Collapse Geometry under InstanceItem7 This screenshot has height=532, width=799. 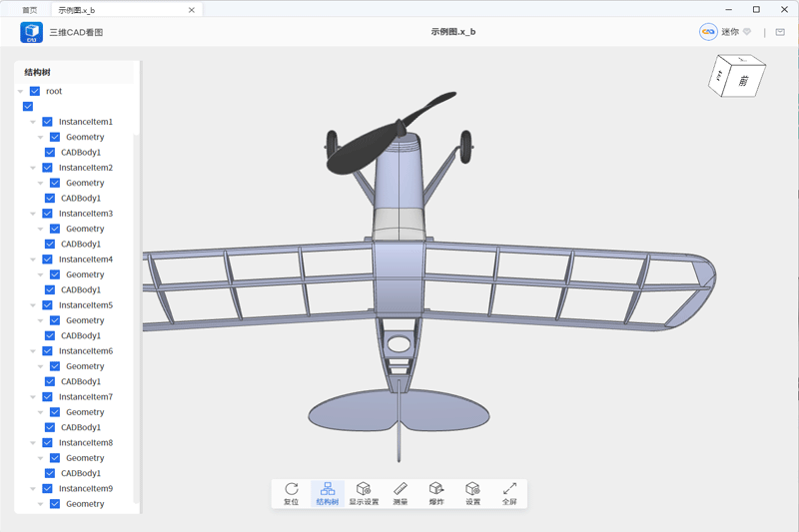click(x=41, y=413)
